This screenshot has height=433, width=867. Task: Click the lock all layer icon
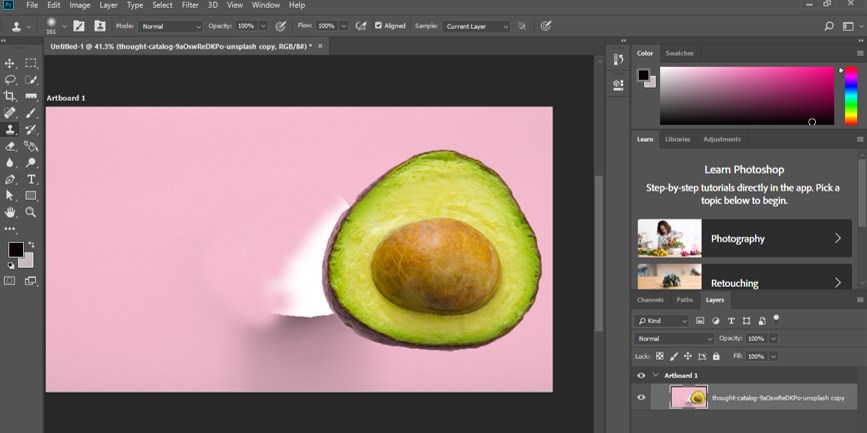pyautogui.click(x=716, y=356)
